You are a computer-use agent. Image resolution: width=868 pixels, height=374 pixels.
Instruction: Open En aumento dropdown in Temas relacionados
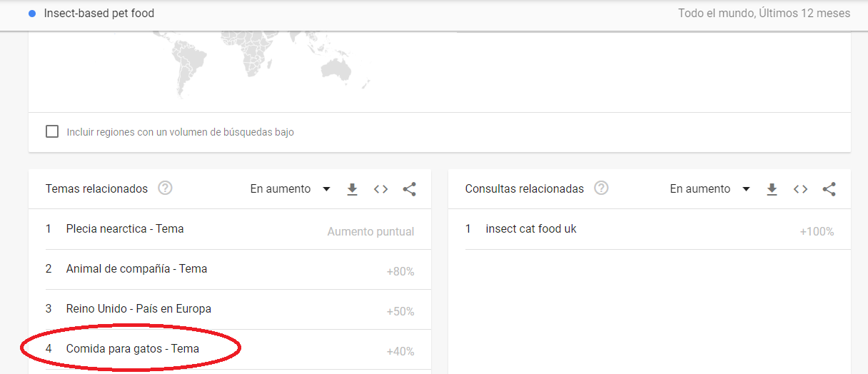[290, 189]
